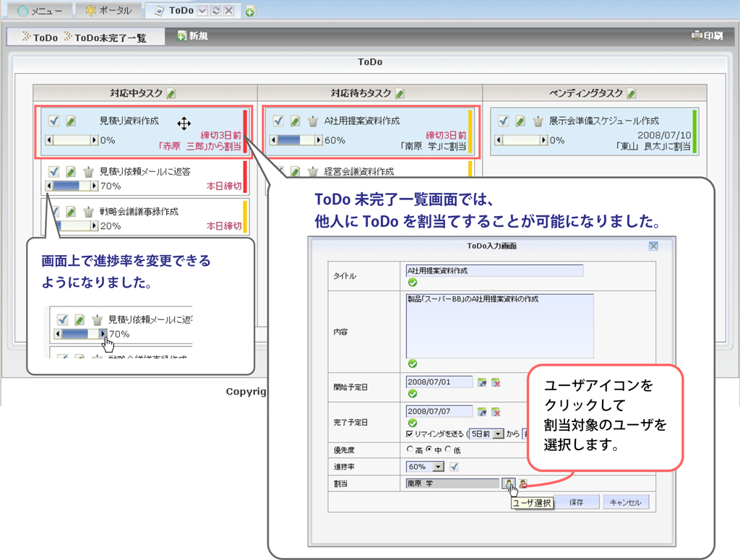Click pencil icon on 経営会議資料作成
The image size is (740, 560).
pos(296,172)
